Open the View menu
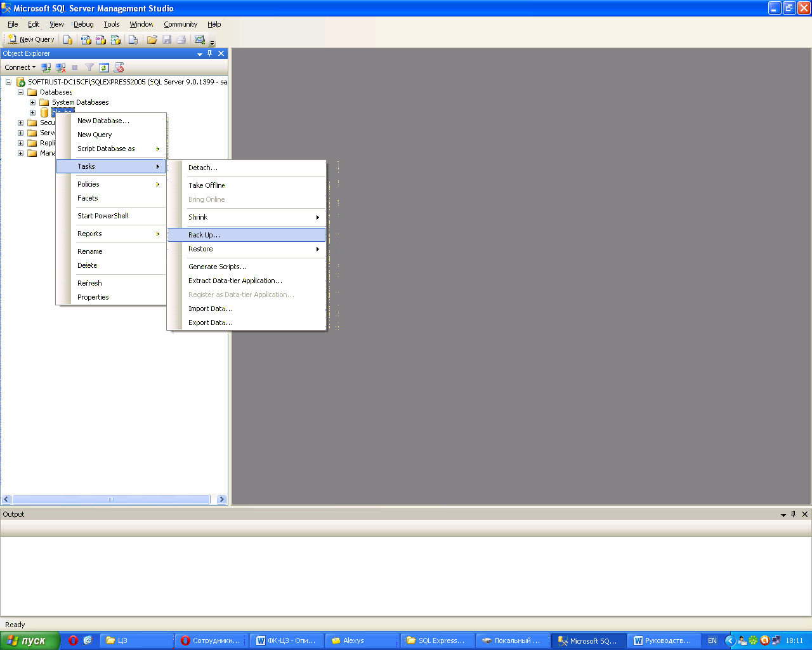 click(x=56, y=24)
